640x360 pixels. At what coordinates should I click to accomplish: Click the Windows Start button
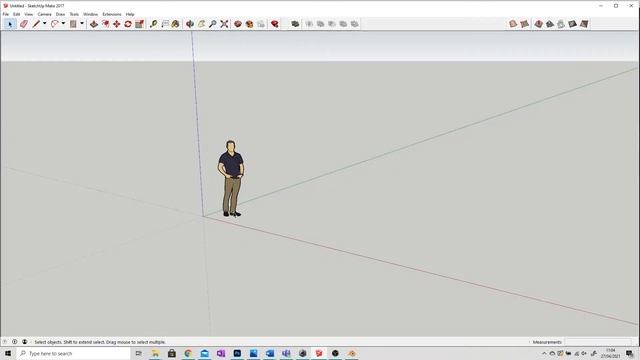click(x=8, y=353)
